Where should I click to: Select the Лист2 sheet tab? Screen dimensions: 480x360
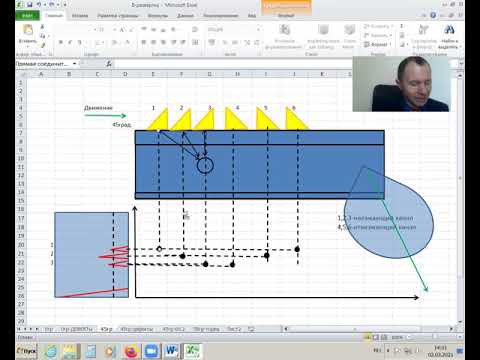(234, 329)
